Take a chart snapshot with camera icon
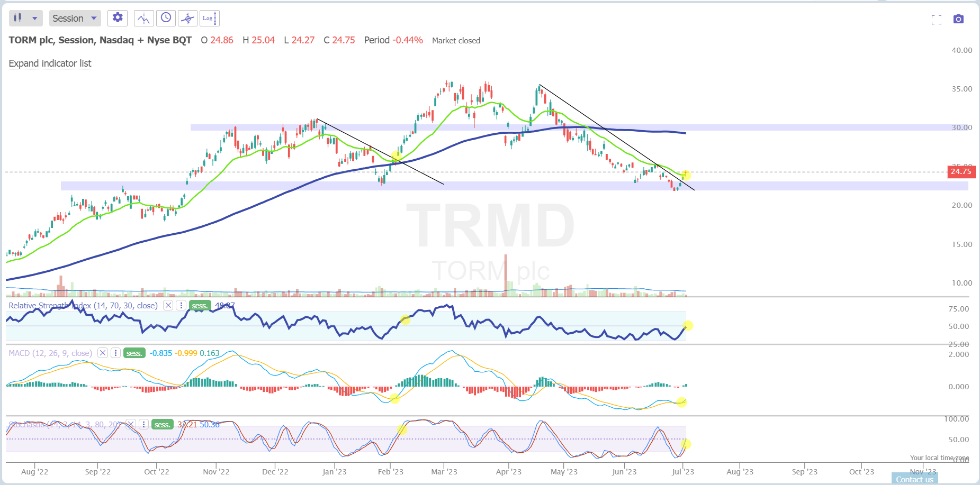This screenshot has width=980, height=485. (958, 19)
